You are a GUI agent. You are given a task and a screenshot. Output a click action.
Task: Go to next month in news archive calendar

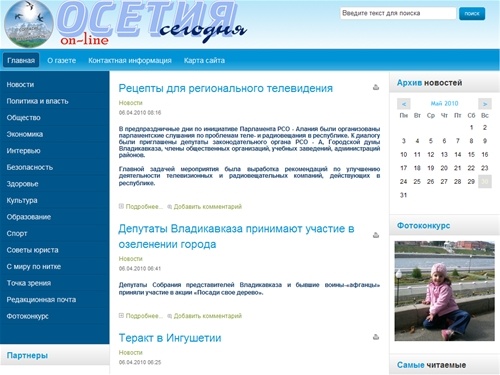pos(485,104)
